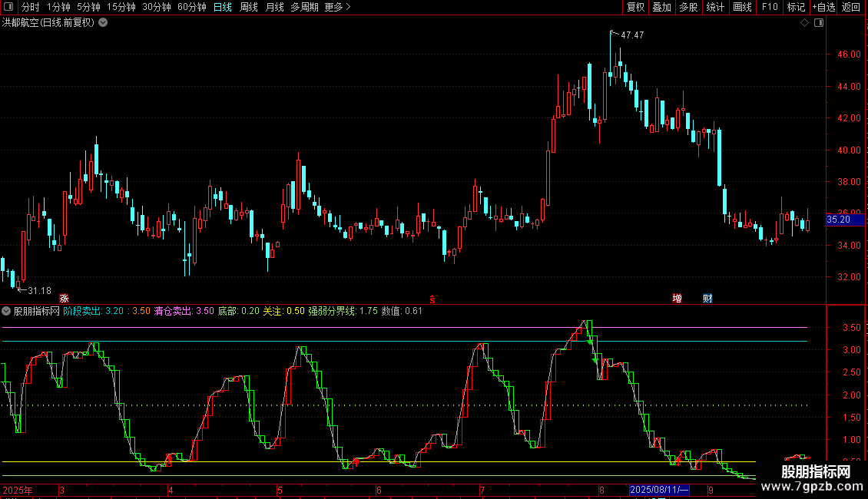
Task: Click the red $ marker on timeline
Action: coord(432,298)
